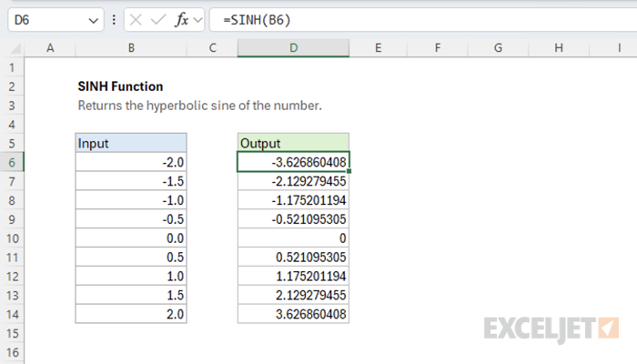
Task: Select column F header
Action: (x=437, y=48)
